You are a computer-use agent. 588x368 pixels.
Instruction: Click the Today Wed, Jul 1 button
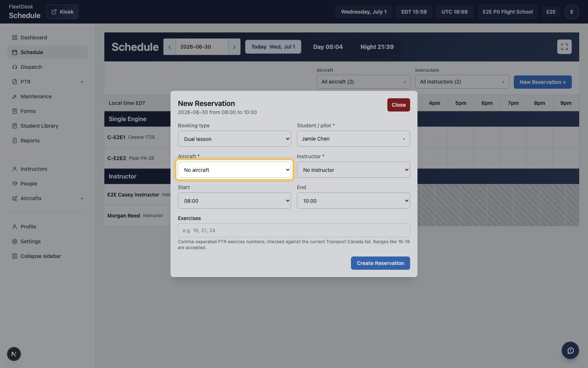[273, 47]
